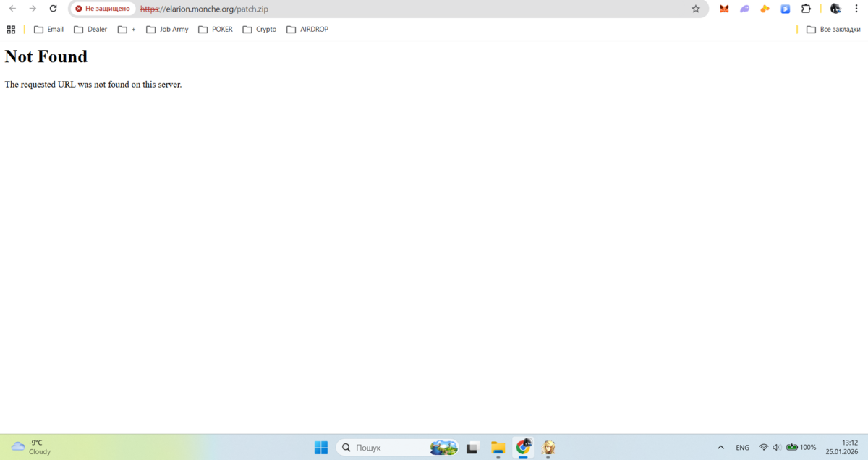Screen dimensions: 868x460
Task: Open the apps grid in bookmarks bar
Action: pos(11,30)
